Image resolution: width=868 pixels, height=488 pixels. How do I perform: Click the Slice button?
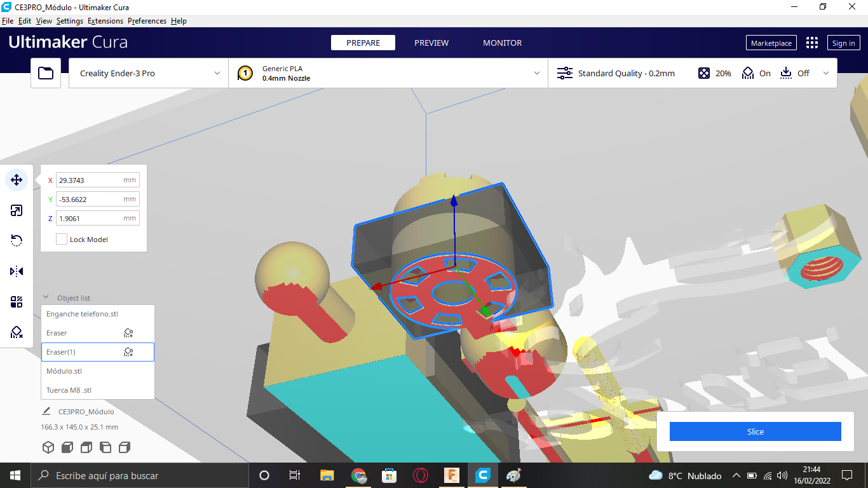point(756,431)
